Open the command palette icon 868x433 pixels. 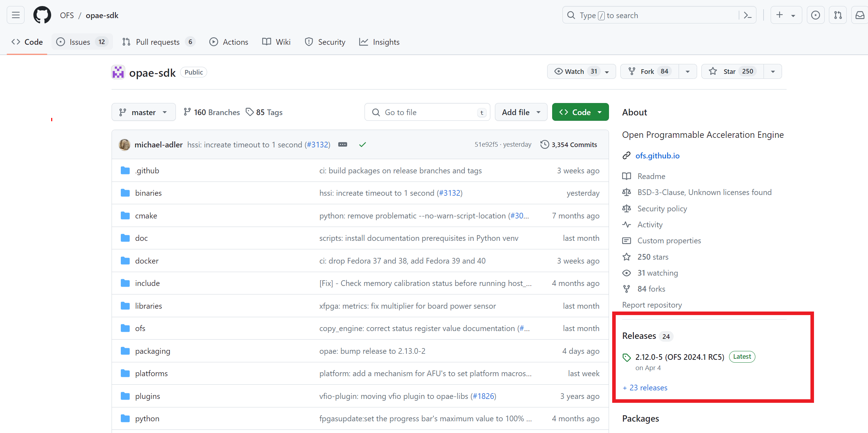click(x=748, y=15)
